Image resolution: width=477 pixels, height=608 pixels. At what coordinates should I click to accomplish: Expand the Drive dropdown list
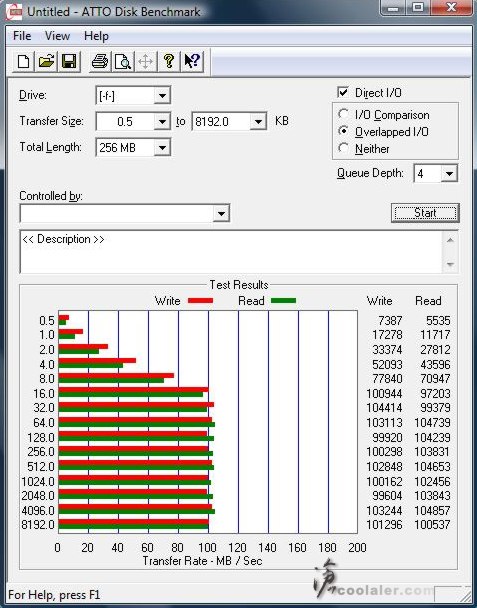(162, 95)
